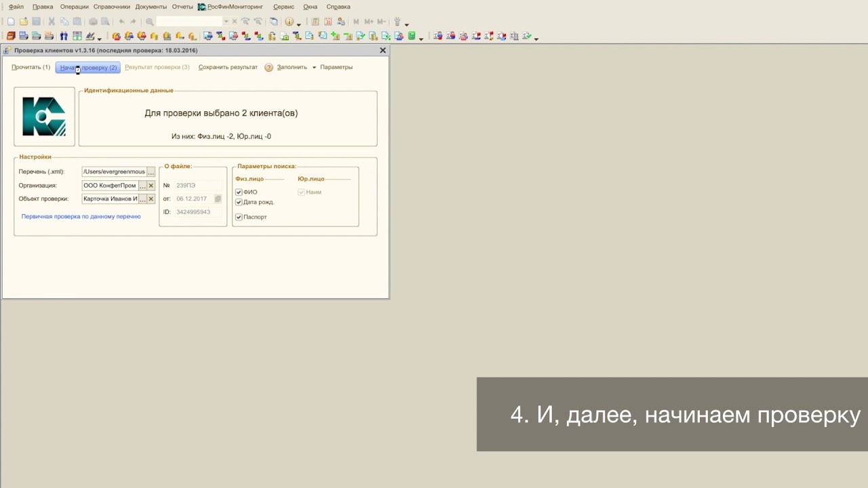Screen dimensions: 868x488
Task: Click the question mark help icon in form
Action: pos(269,68)
